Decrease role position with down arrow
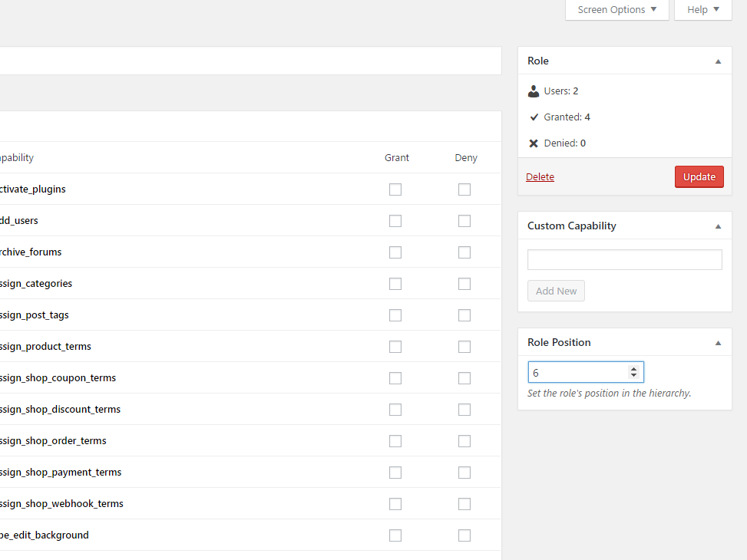 coord(633,376)
